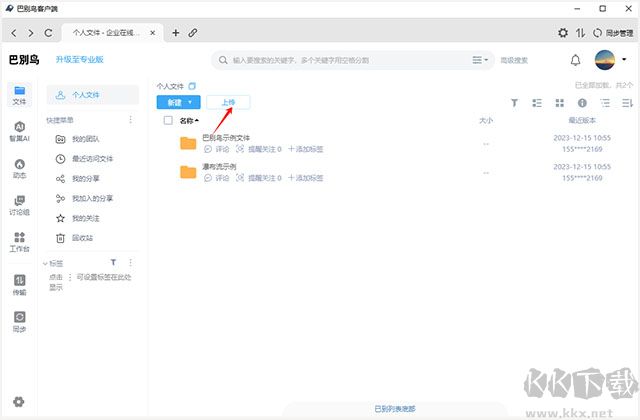Open the 智算AI sidebar section
Screen dimensions: 640x420
(x=19, y=131)
